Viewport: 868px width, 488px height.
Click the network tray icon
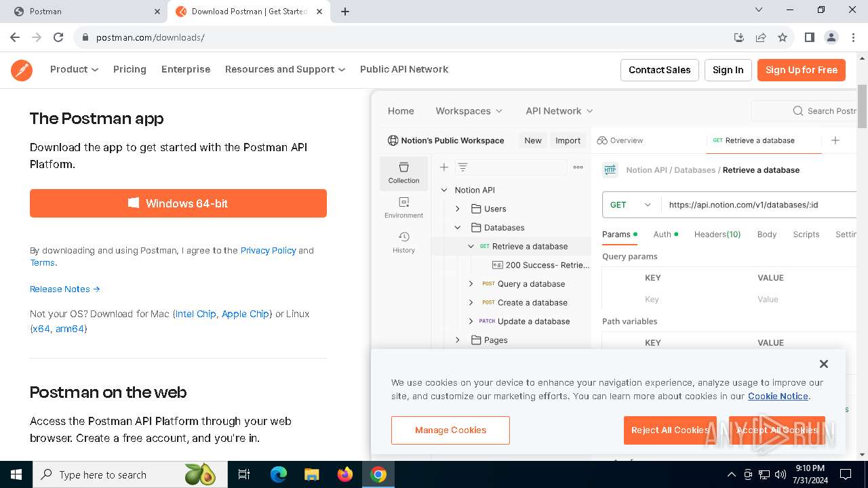coord(764,474)
